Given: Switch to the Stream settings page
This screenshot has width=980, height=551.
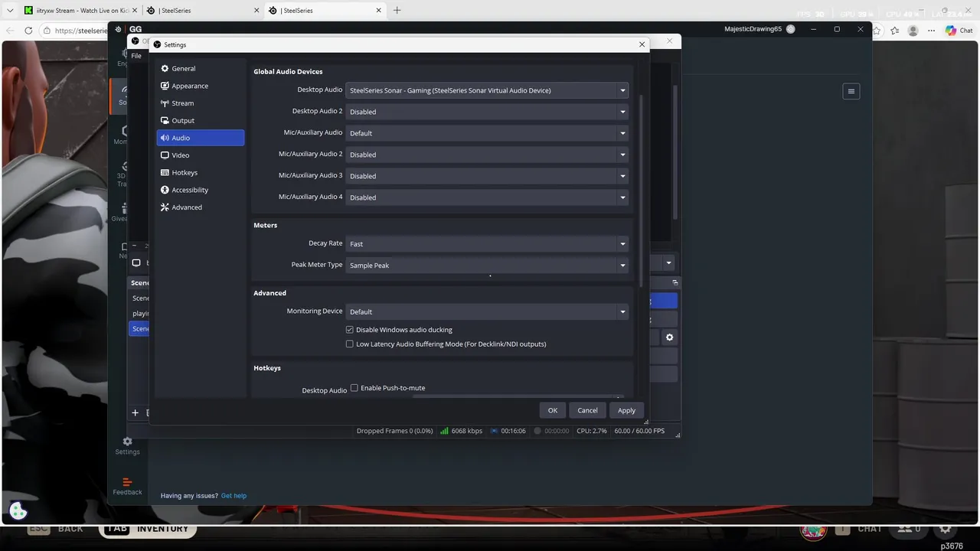Looking at the screenshot, I should tap(201, 103).
